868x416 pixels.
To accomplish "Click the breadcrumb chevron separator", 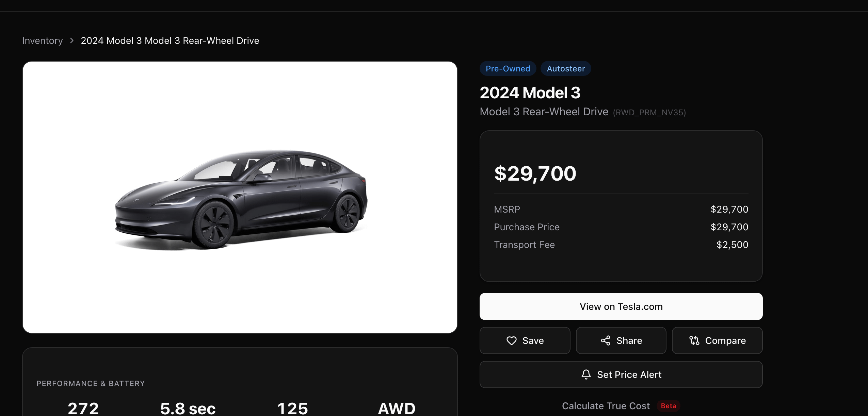I will (71, 40).
